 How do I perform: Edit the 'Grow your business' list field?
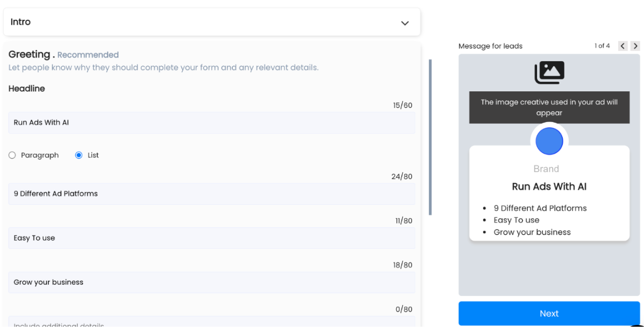211,282
